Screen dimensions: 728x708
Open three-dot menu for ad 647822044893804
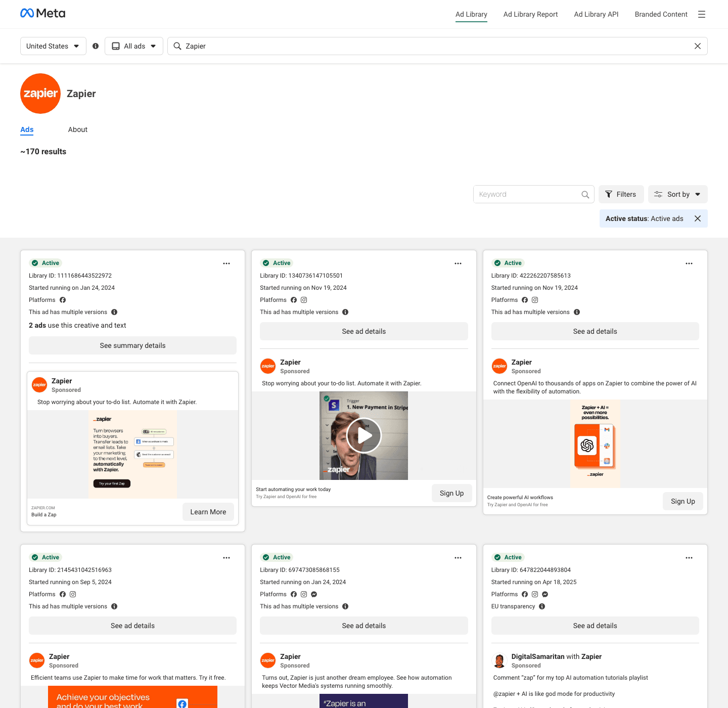click(x=689, y=558)
